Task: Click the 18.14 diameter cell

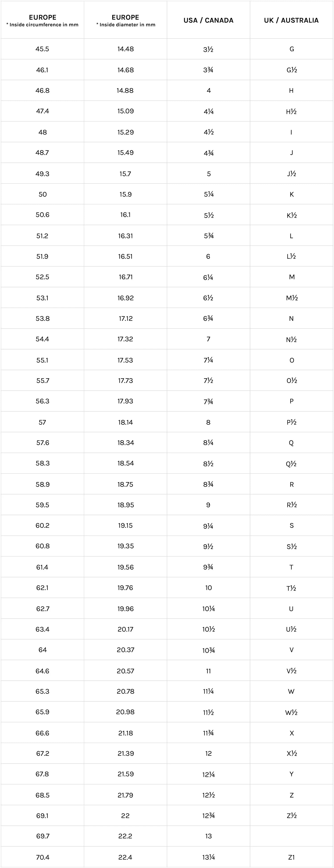Action: (126, 422)
